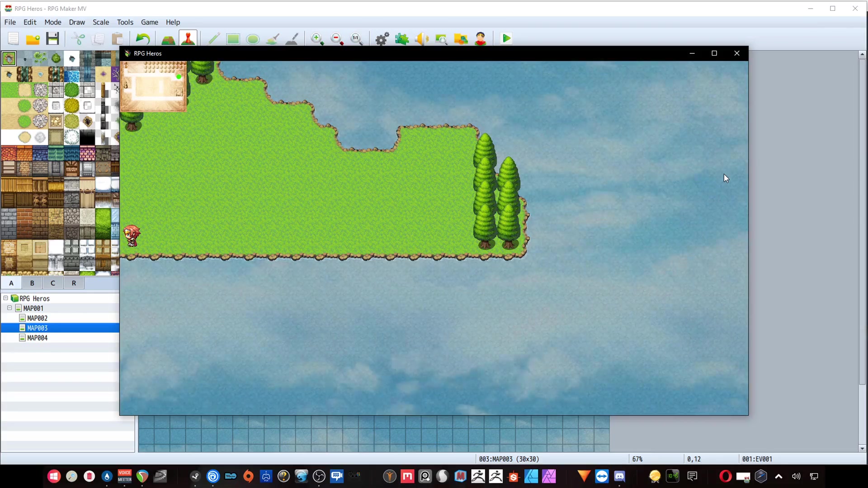Open the Resource Manager icon
This screenshot has height=488, width=868.
click(461, 39)
